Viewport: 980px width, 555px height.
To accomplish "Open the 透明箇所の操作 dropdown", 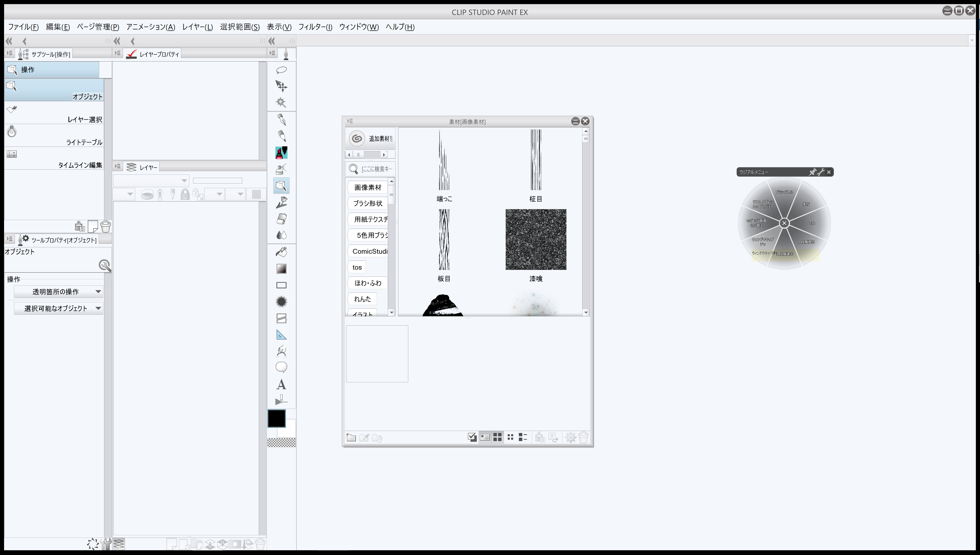I will click(x=58, y=292).
